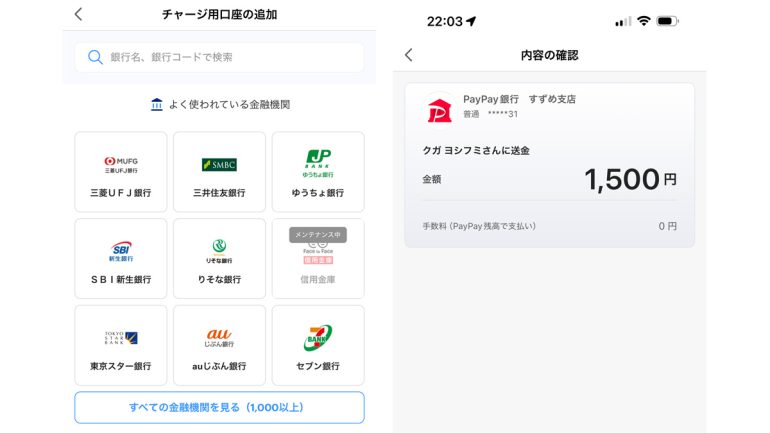770x433 pixels.
Task: Tap the よく使われている金融機関 bank icon
Action: click(157, 105)
